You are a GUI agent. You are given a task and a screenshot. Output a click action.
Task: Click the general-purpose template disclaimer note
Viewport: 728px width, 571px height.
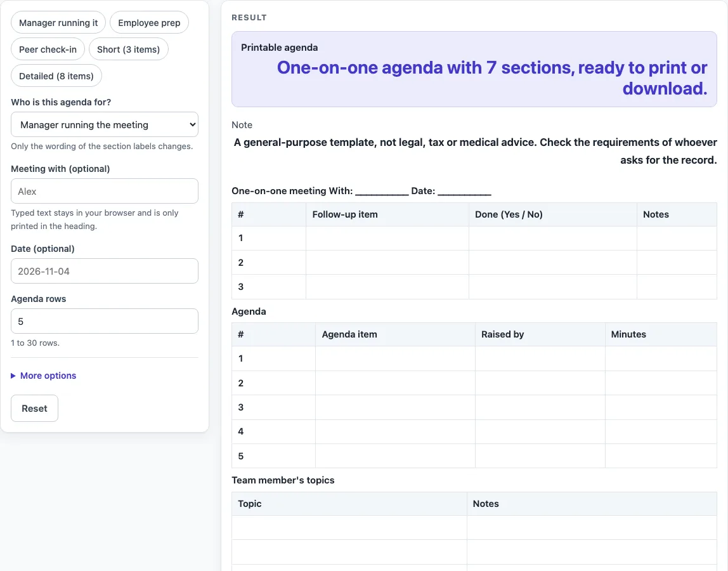475,151
